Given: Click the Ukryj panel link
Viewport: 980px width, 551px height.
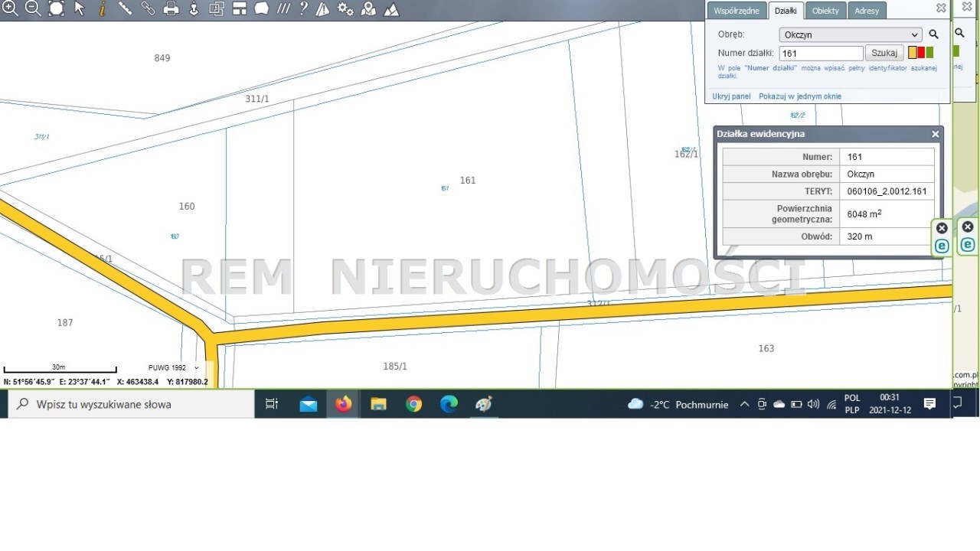Looking at the screenshot, I should [731, 96].
